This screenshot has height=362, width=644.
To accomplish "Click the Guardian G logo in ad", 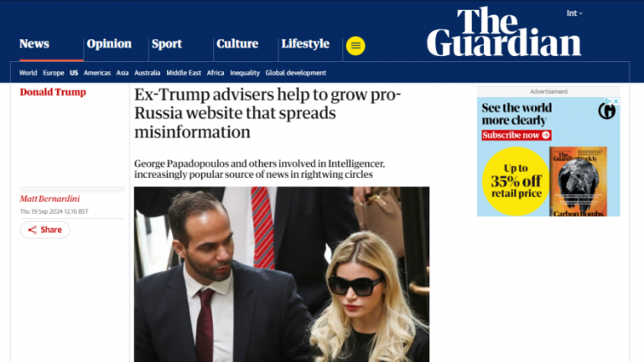I will tap(606, 111).
